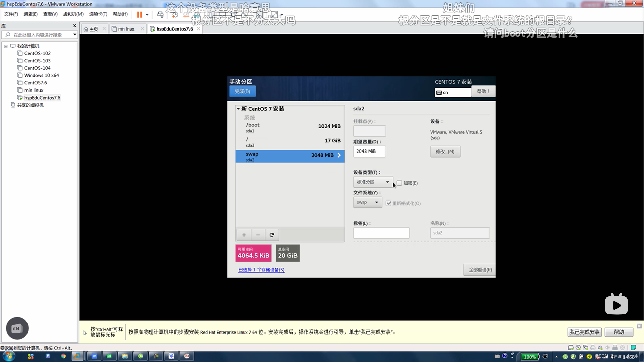Click the 已选择 1 个存储设备(S) link
Image resolution: width=644 pixels, height=362 pixels.
261,270
